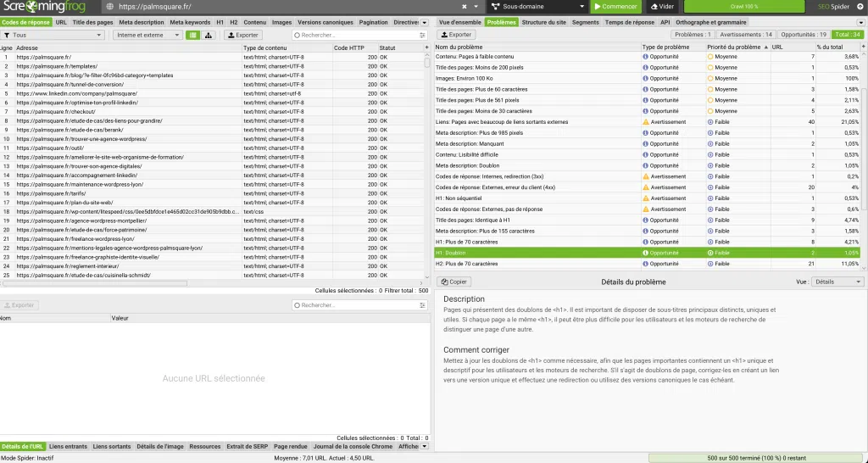Screen dimensions: 868x463
Task: Start crawling with the Commencer button
Action: pos(615,7)
